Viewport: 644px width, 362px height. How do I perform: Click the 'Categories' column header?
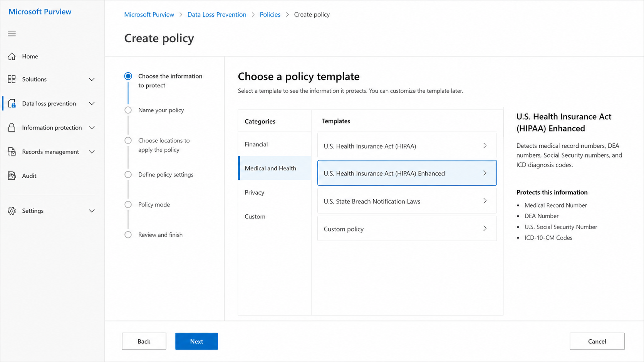[x=260, y=121]
